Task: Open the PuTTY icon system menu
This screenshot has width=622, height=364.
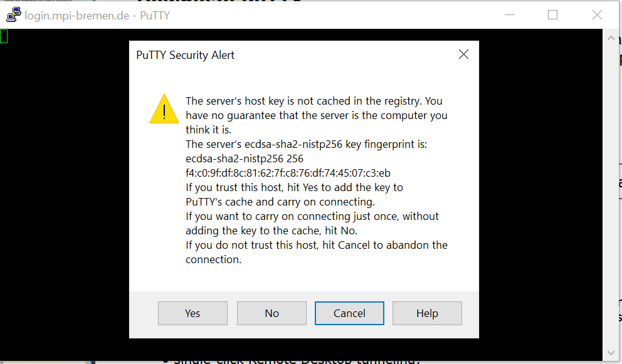Action: [x=14, y=15]
